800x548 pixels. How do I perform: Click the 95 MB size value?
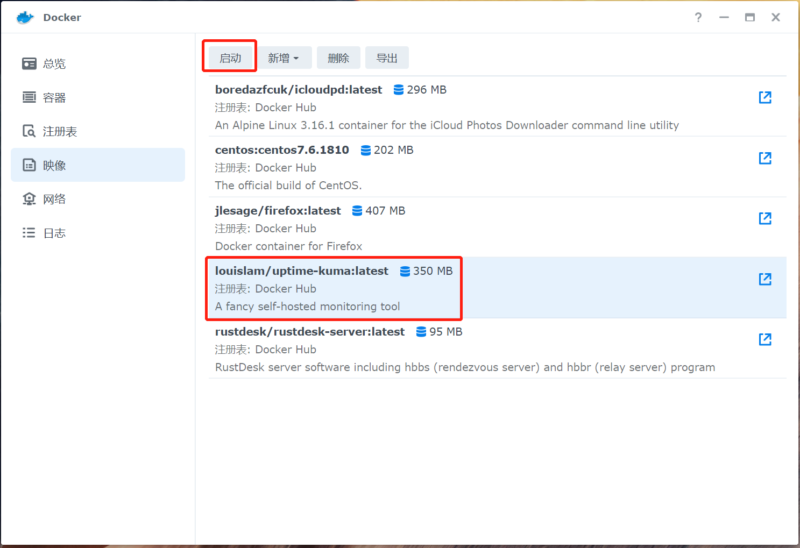click(445, 332)
